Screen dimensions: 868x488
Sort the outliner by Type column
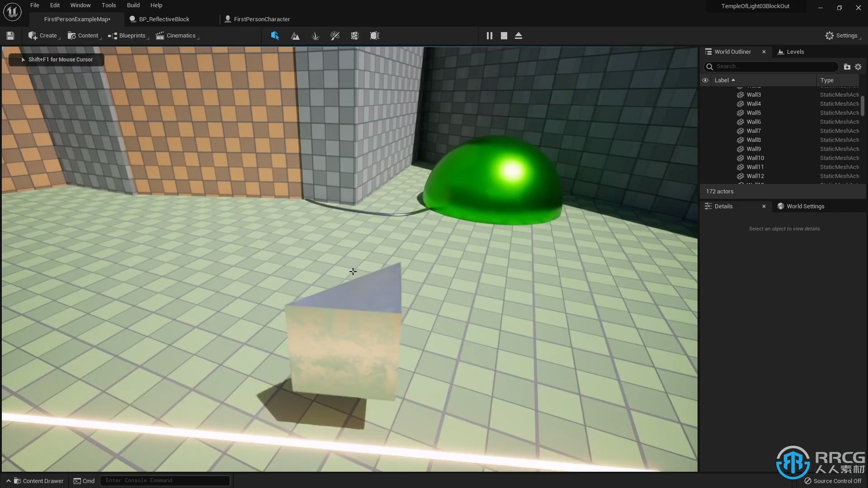839,80
